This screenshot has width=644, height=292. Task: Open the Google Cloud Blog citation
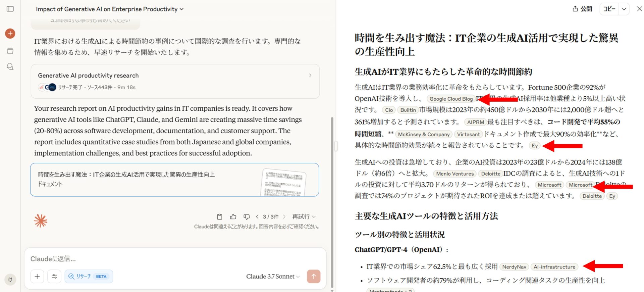(451, 99)
